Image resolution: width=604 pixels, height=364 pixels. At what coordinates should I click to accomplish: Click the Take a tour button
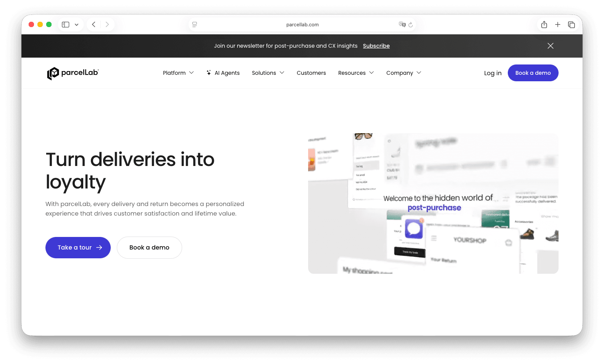tap(78, 248)
